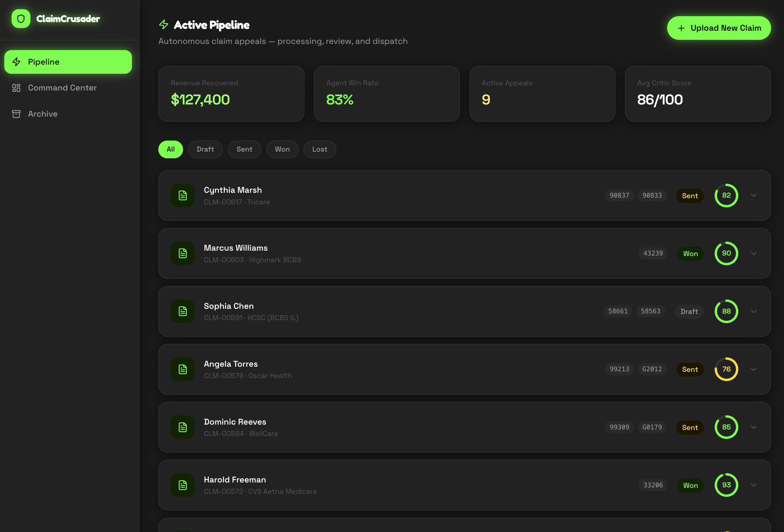Click the Archive box icon in sidebar
Image resolution: width=784 pixels, height=532 pixels.
tap(16, 114)
